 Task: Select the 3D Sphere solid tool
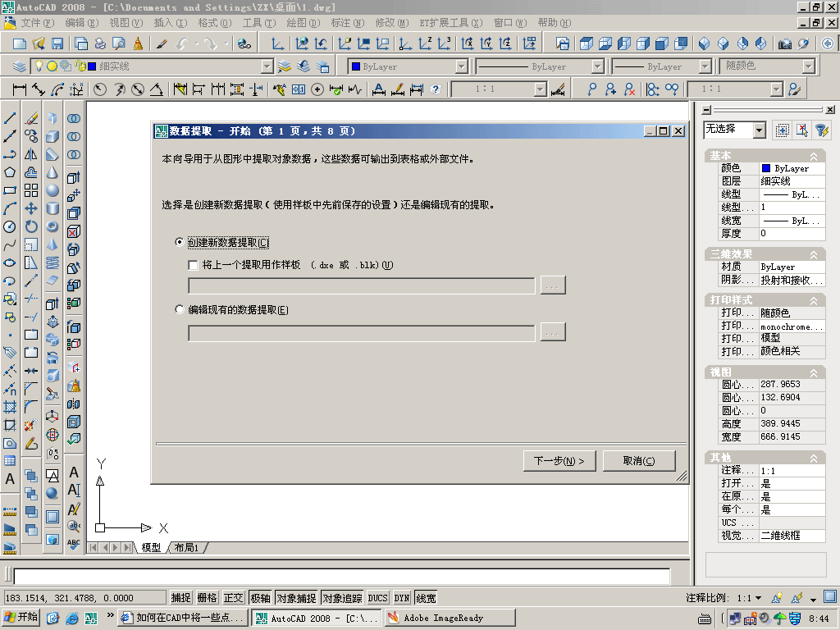click(52, 190)
